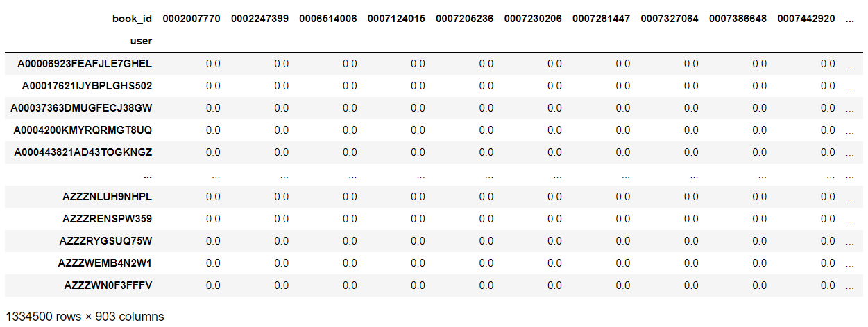Select column header 0002007770

(x=192, y=19)
